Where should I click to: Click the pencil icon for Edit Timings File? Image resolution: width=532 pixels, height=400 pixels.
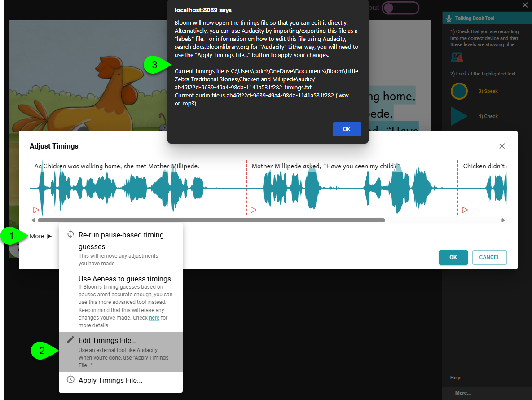[x=70, y=340]
